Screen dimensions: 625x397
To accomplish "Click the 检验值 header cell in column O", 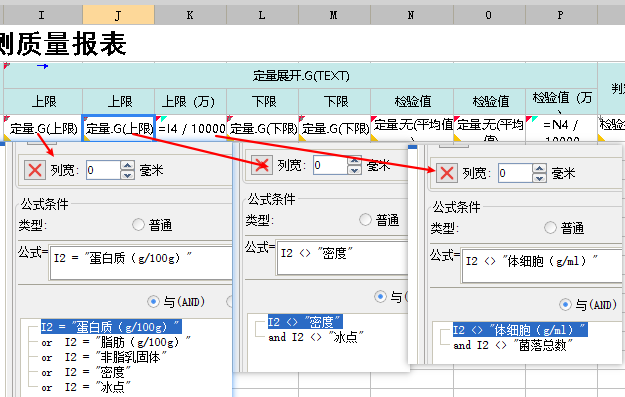I will 489,101.
